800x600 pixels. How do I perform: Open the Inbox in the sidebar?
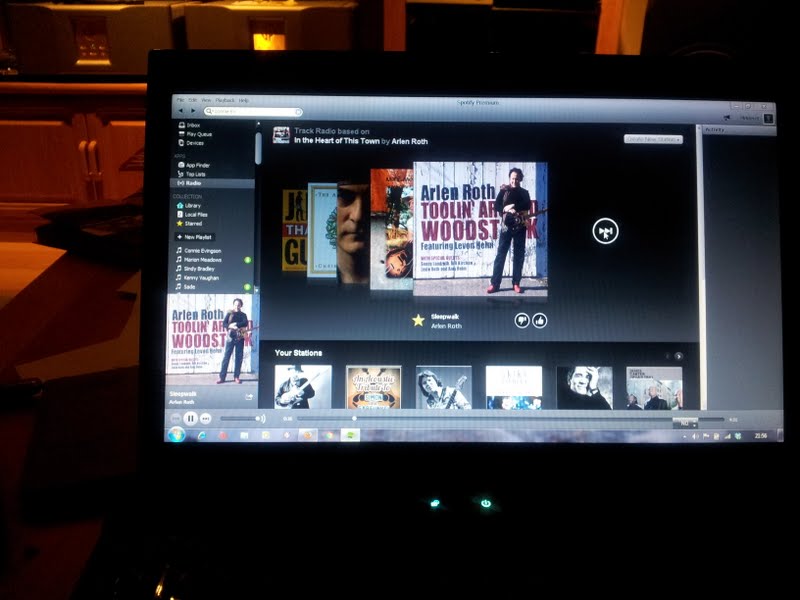tap(189, 125)
